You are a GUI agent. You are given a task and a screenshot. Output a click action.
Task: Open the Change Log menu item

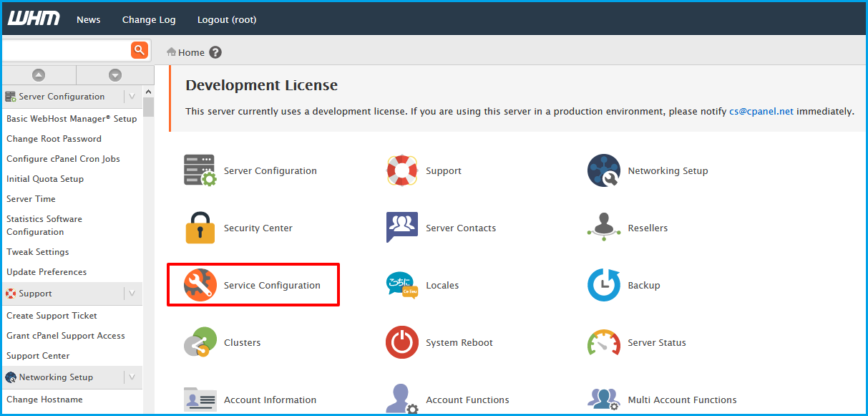tap(148, 19)
